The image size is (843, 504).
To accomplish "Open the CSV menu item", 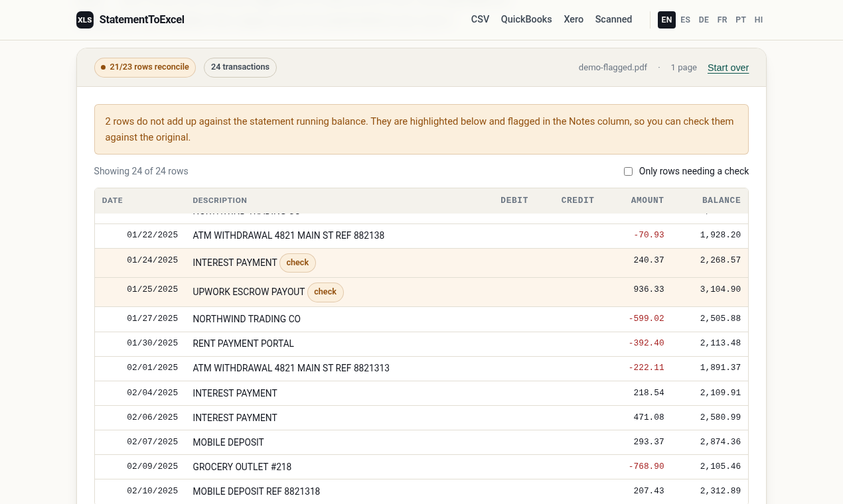I will [480, 19].
